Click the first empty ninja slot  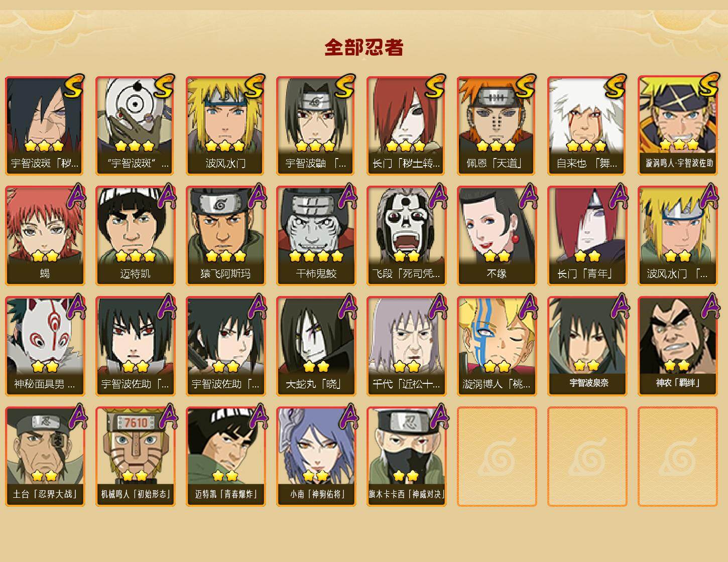(497, 457)
